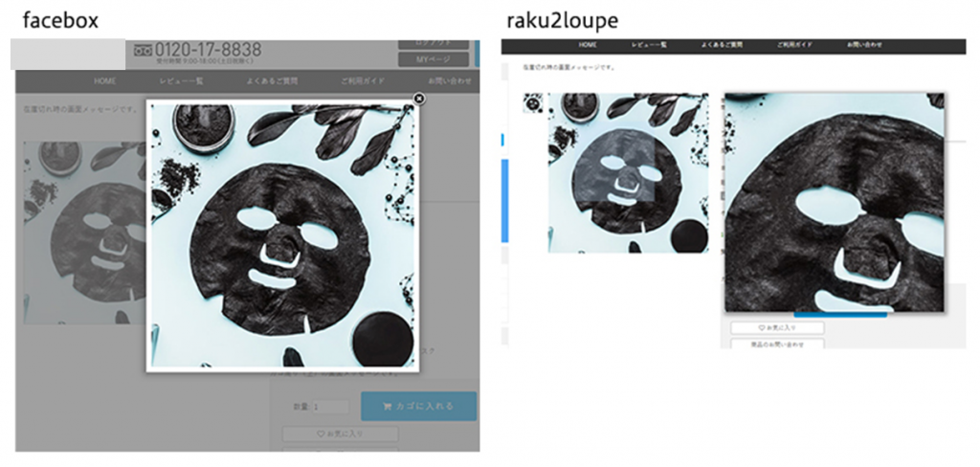Viewport: 980px width, 467px height.
Task: Open ご利用ガイド in the facebox navigation bar
Action: click(x=363, y=81)
